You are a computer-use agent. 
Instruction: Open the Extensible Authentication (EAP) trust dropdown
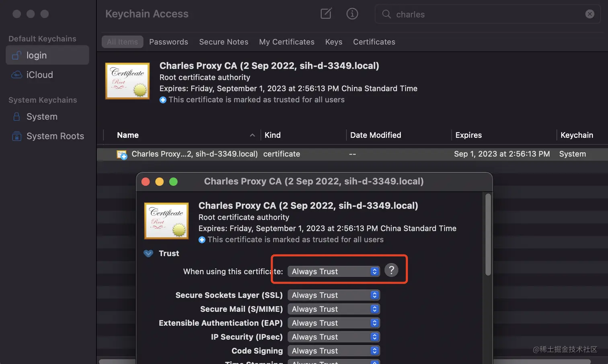click(334, 323)
